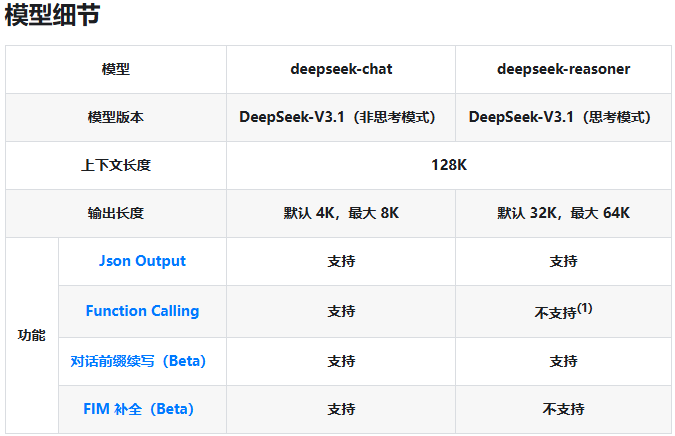Select the deepseek-chat column header

[x=341, y=69]
